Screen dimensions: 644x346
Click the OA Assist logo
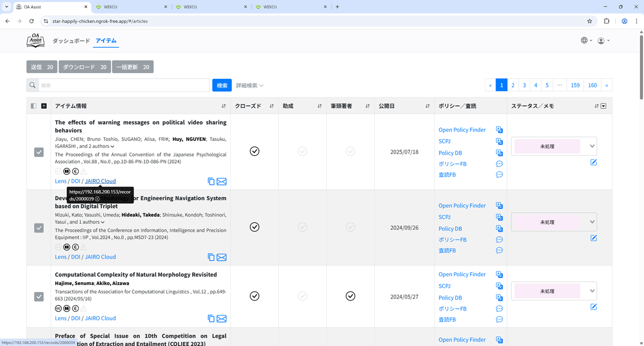[35, 40]
